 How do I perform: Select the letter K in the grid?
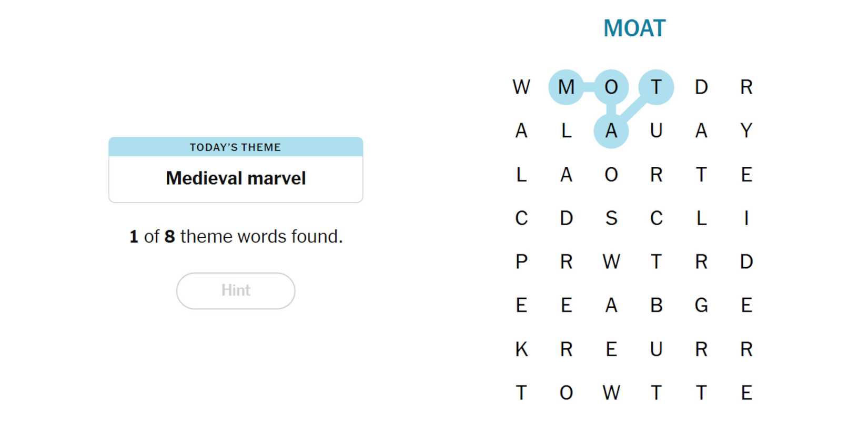(521, 349)
